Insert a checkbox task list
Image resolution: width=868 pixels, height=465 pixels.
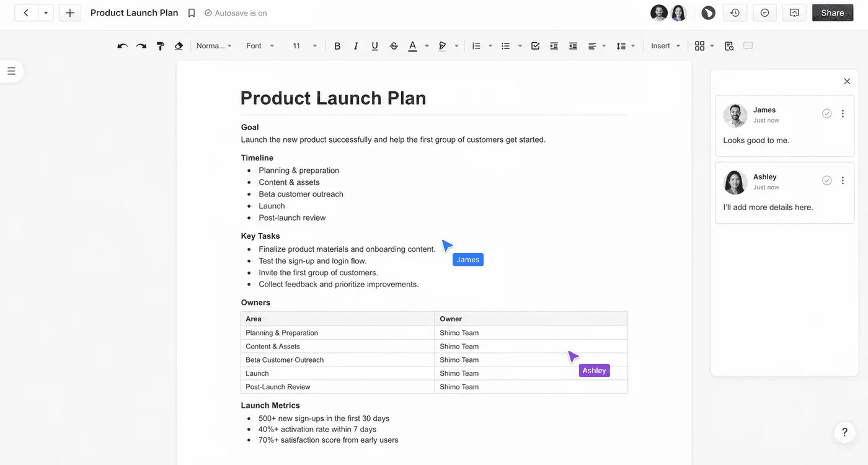(x=536, y=46)
